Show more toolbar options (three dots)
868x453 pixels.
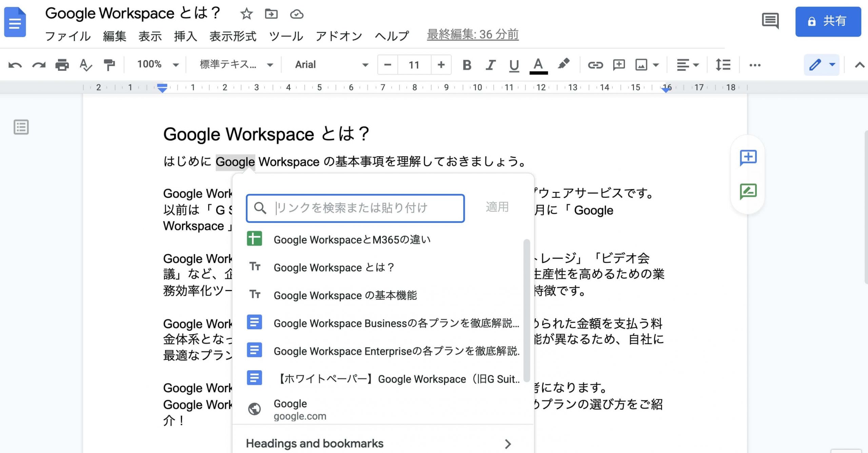(x=755, y=65)
